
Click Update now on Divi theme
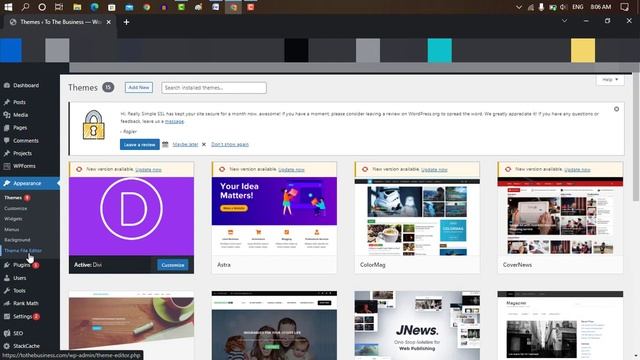(148, 169)
